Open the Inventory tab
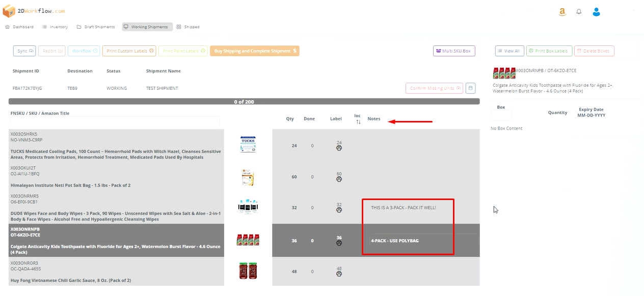The image size is (644, 296). tap(55, 27)
